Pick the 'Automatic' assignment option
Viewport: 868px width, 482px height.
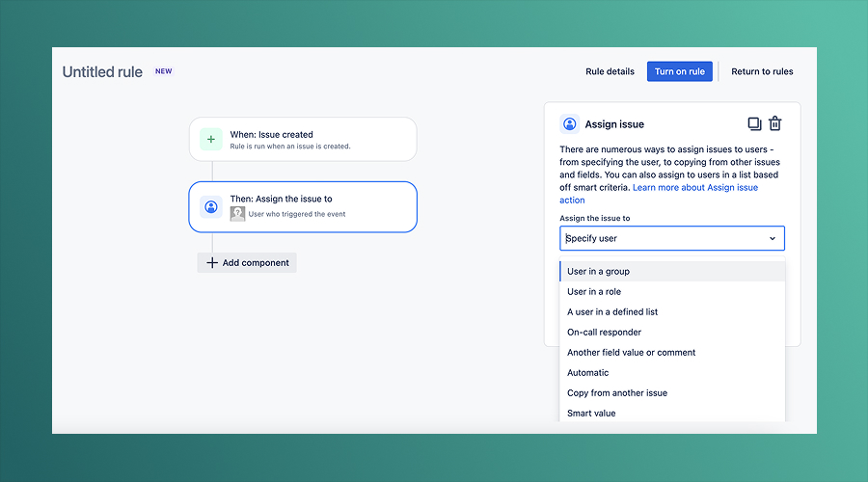point(672,373)
